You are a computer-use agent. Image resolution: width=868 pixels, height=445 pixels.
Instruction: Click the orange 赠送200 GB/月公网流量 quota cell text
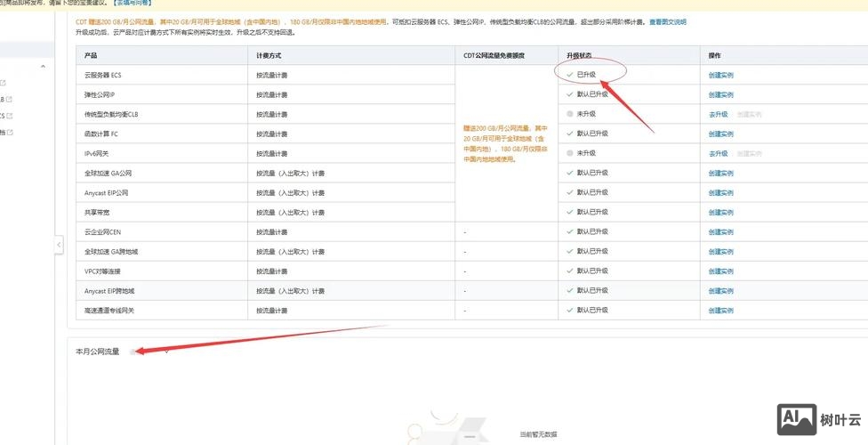[505, 143]
